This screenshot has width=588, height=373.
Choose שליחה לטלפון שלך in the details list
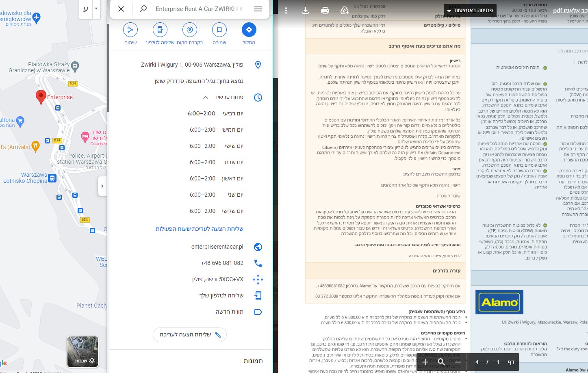point(221,296)
